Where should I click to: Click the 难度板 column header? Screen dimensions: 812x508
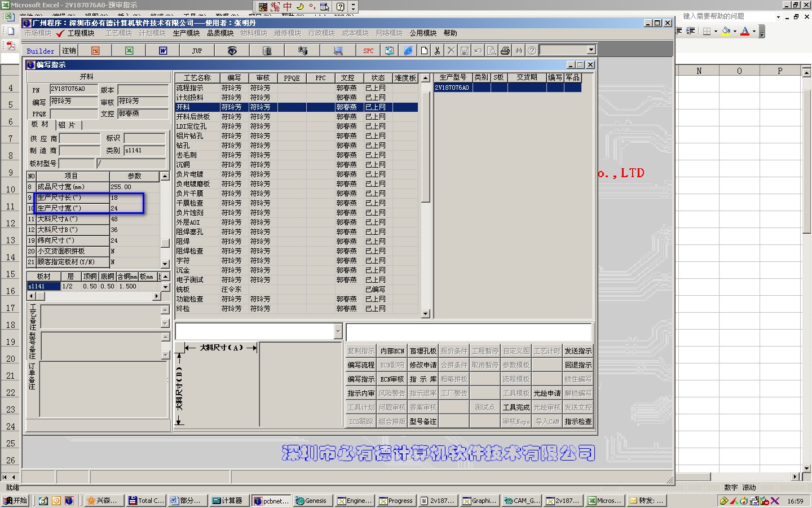click(405, 78)
